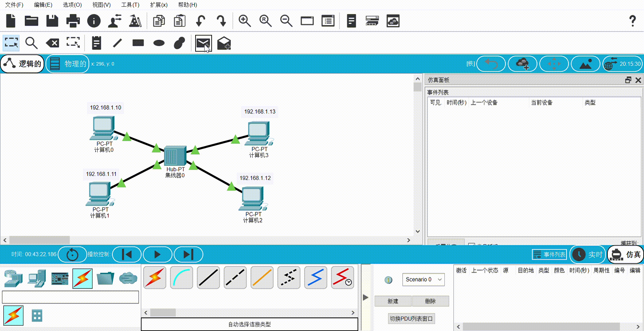Screen dimensions: 644x331
Task: Copy selection with the copy icon
Action: 159,21
